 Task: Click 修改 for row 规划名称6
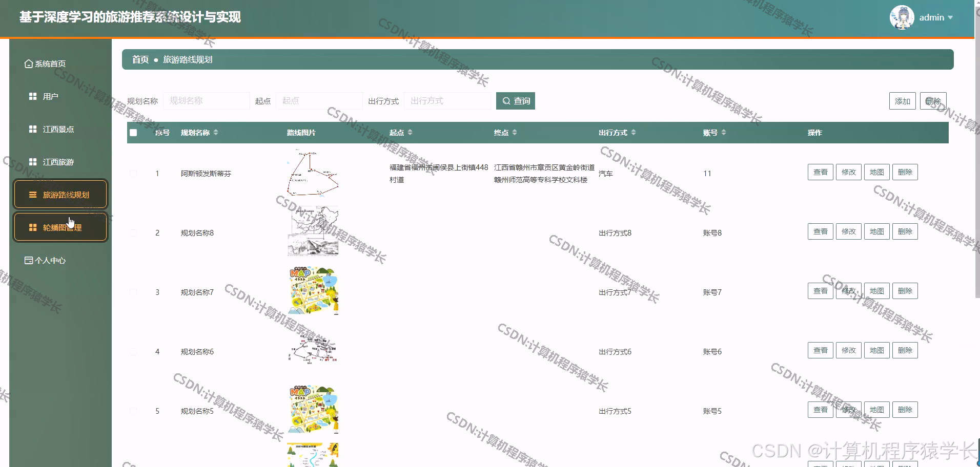[x=849, y=350]
